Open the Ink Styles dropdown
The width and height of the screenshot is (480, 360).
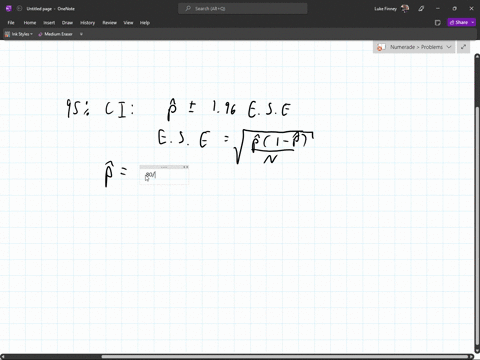(19, 34)
